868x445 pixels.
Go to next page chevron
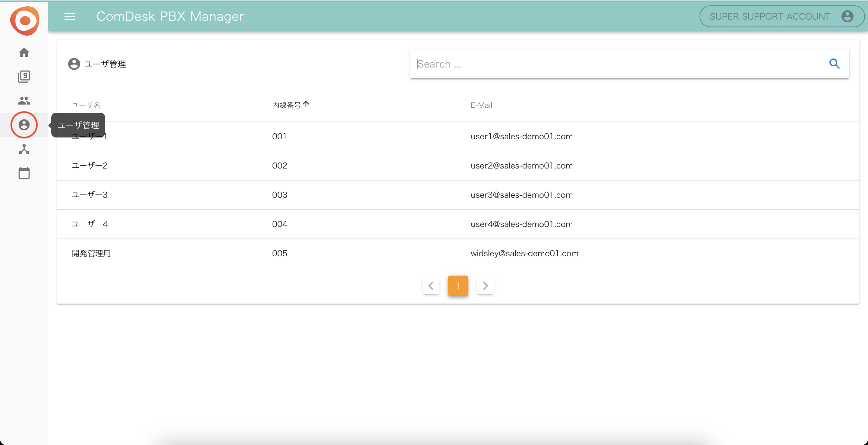485,286
